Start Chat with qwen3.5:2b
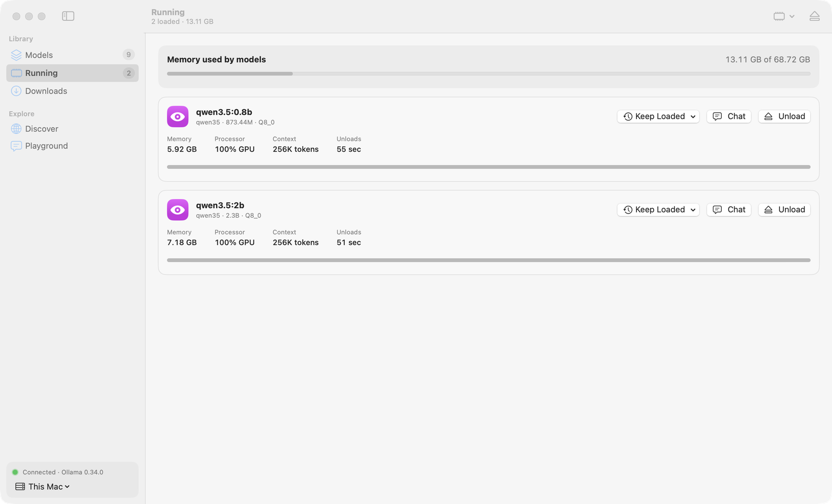The image size is (832, 504). [x=729, y=209]
